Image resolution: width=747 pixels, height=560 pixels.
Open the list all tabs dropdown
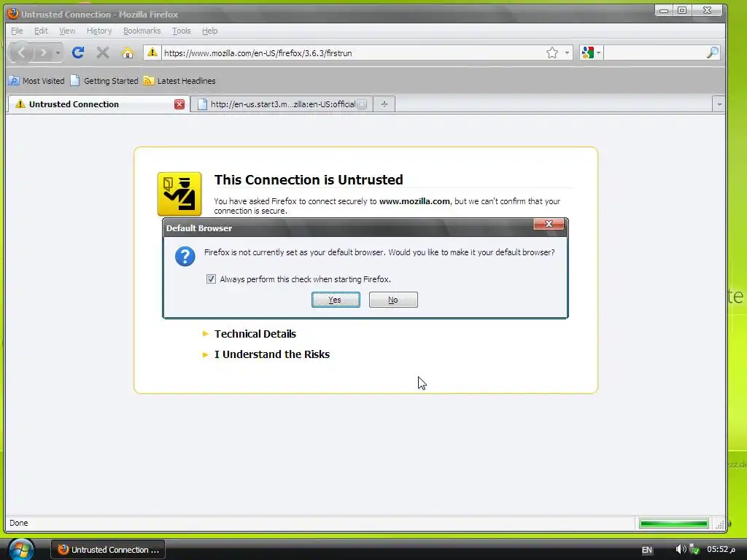pyautogui.click(x=719, y=104)
